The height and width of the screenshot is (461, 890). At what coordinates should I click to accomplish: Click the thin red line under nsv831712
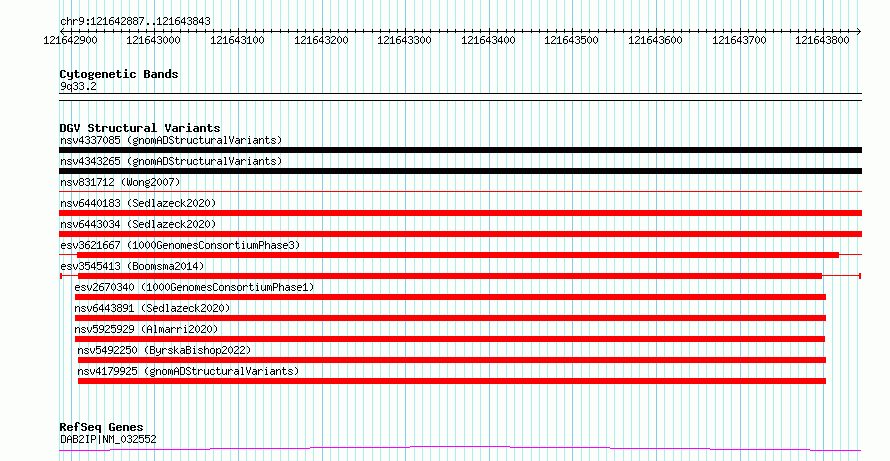(x=460, y=192)
